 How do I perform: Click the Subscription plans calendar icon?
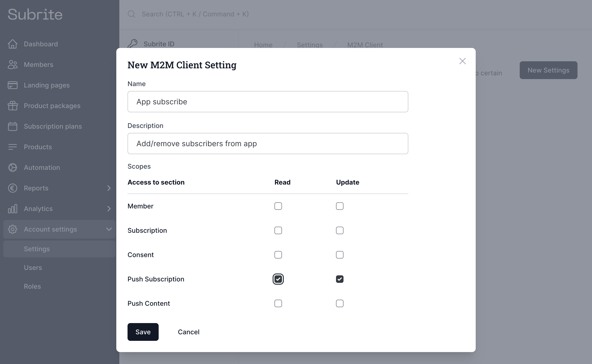13,126
